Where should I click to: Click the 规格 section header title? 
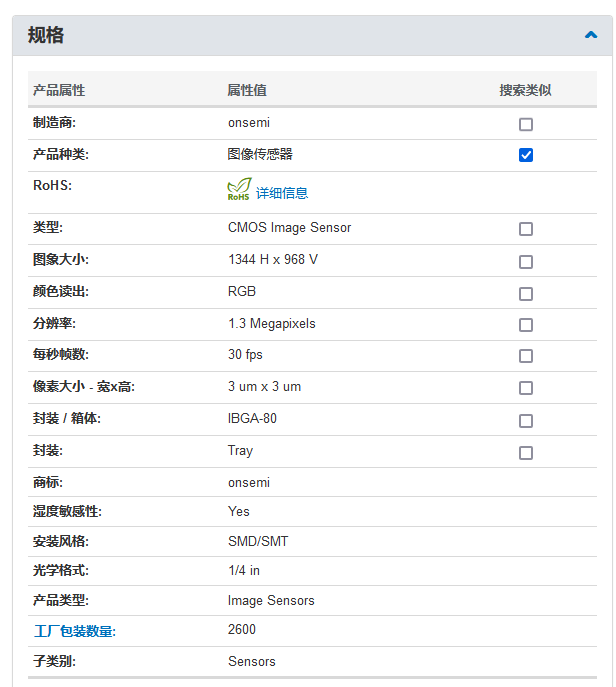(x=46, y=35)
